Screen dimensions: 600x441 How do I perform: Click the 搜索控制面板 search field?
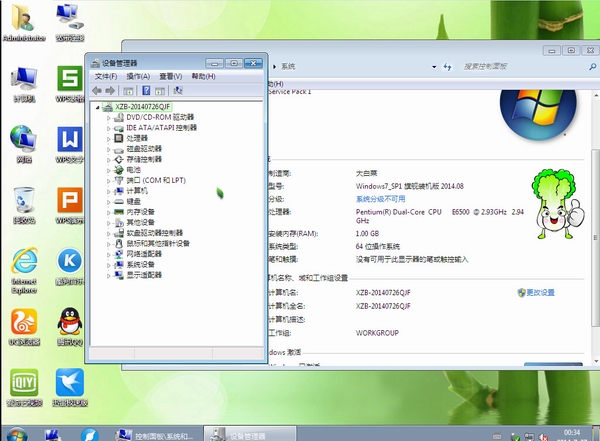point(523,67)
